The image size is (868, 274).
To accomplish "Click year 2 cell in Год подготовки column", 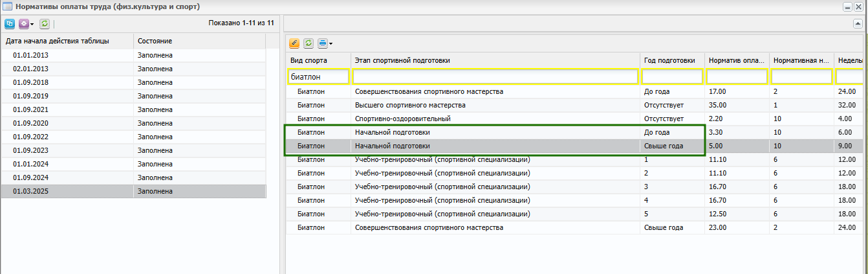I will pyautogui.click(x=672, y=173).
